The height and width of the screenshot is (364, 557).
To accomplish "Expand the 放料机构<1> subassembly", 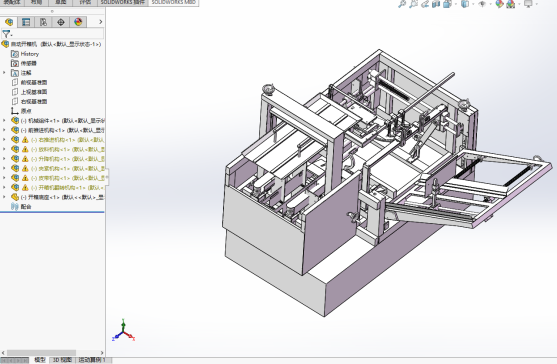I will 4,149.
